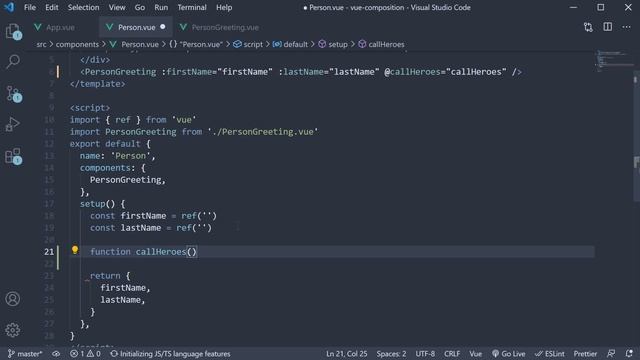Image resolution: width=640 pixels, height=360 pixels.
Task: Open notifications bell in status bar
Action: [629, 353]
